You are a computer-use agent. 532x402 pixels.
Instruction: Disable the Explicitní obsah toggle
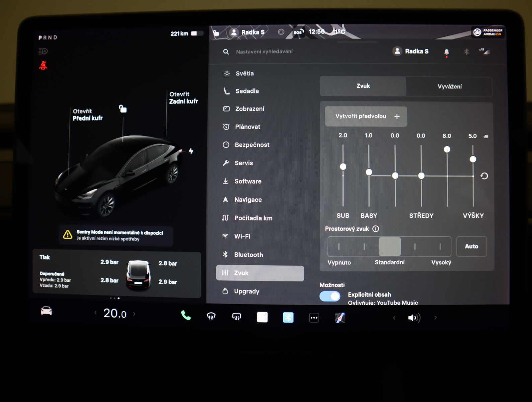point(330,296)
